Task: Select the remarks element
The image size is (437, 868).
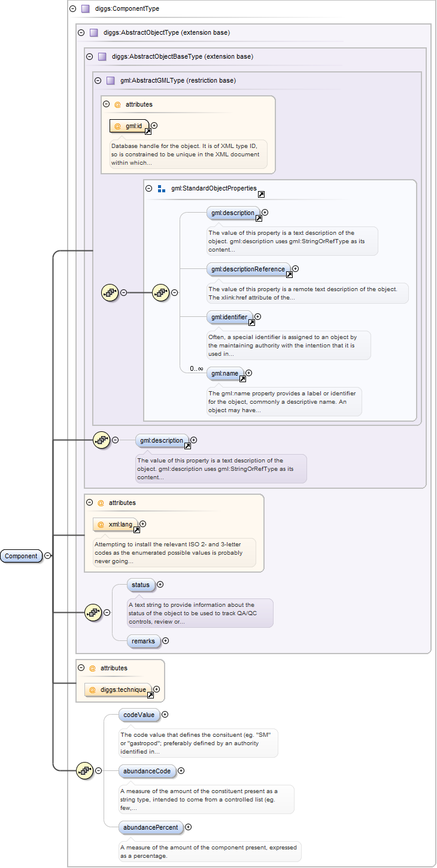Action: coord(143,641)
